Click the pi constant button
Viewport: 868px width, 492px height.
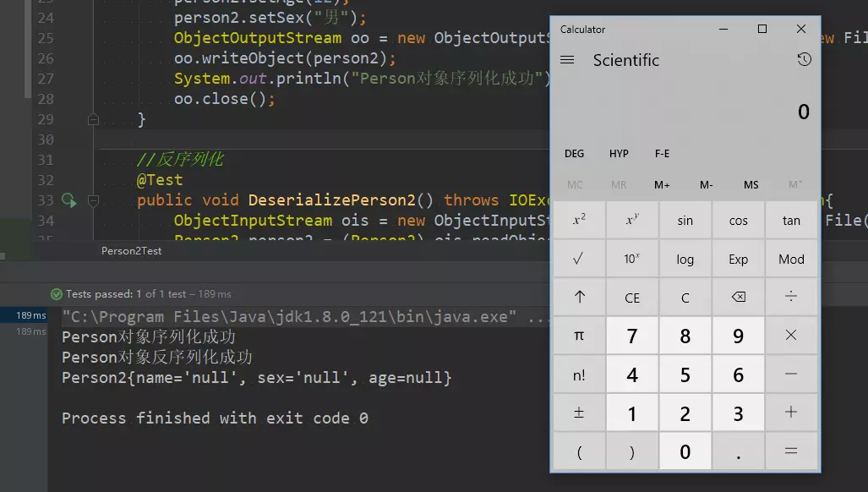[x=579, y=336]
